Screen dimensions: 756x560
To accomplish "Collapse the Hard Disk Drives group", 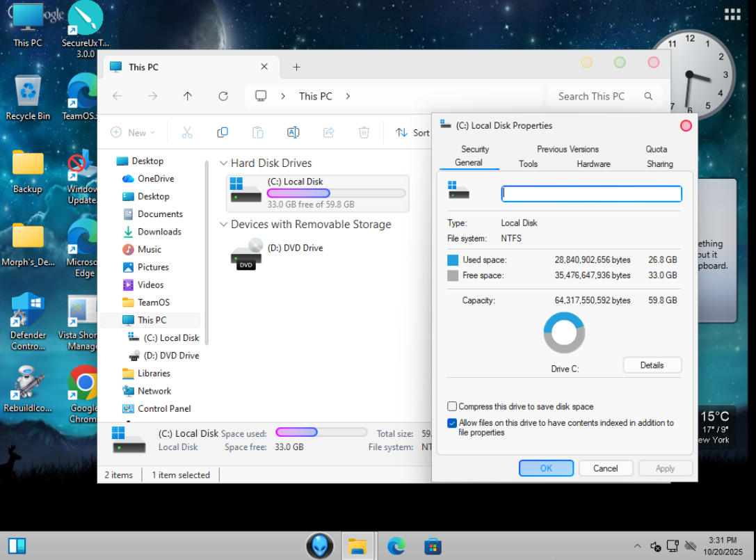I will coord(223,163).
